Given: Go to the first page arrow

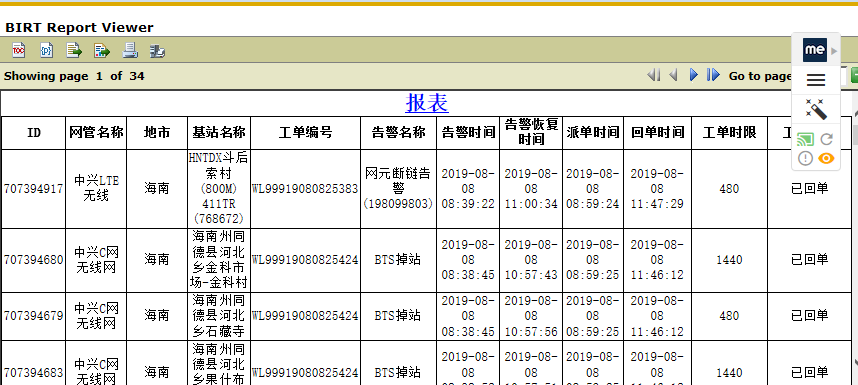Looking at the screenshot, I should coord(654,75).
